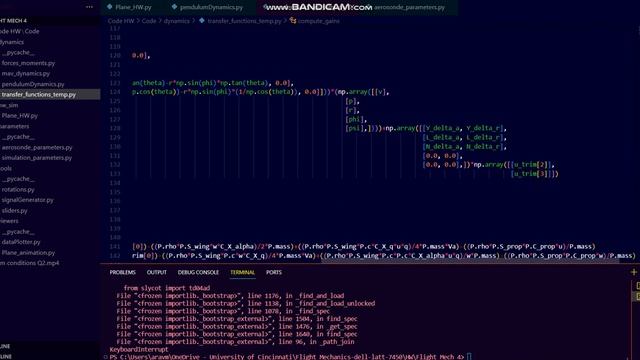Click 'from slycot import td04ad' terminal line
The width and height of the screenshot is (640, 360).
pyautogui.click(x=167, y=288)
